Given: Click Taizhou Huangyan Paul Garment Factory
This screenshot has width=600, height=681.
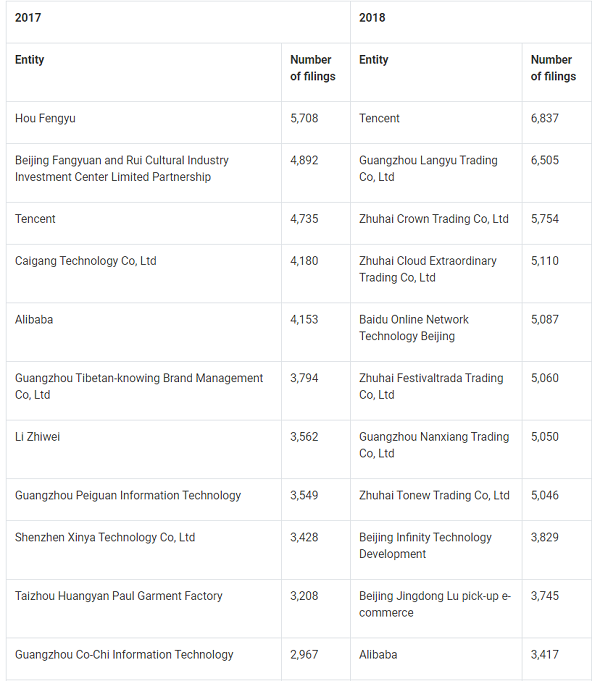Looking at the screenshot, I should [x=119, y=596].
